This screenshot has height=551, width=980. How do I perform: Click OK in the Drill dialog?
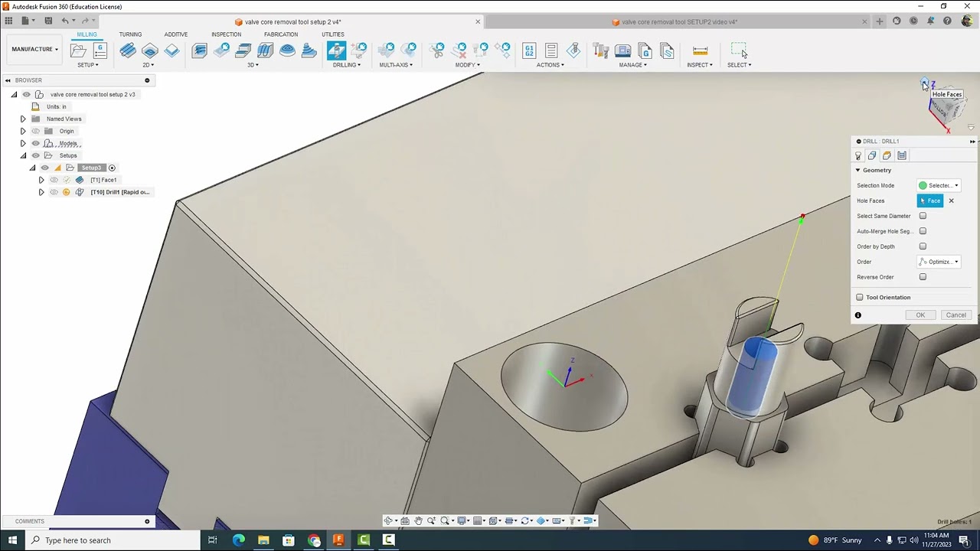(x=920, y=315)
